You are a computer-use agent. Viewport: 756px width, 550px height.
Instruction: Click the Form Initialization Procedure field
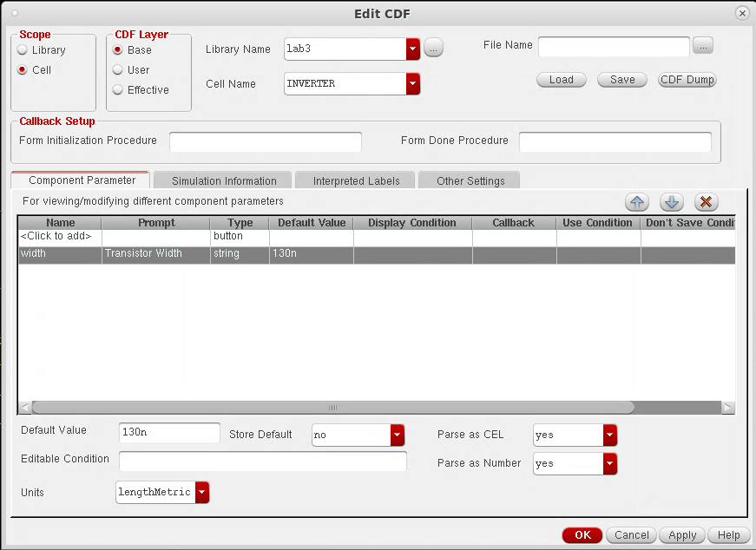click(265, 141)
